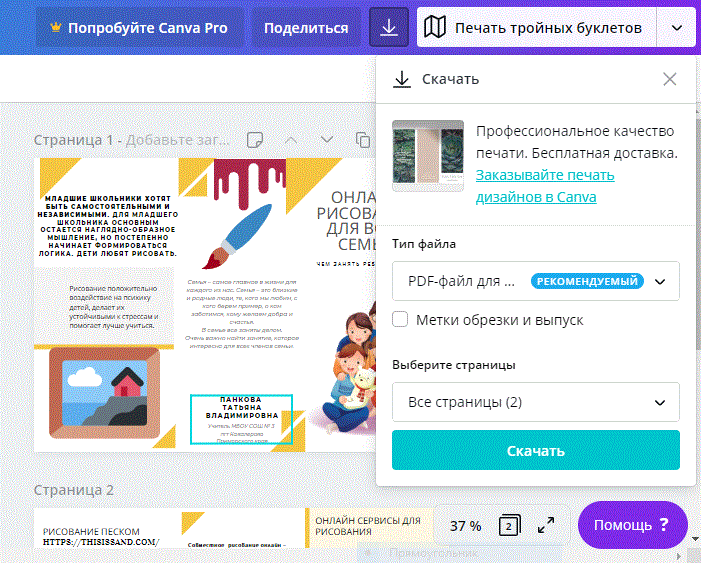
Task: Open the Заказывайте печать дизайнов в Canva link
Action: [545, 186]
